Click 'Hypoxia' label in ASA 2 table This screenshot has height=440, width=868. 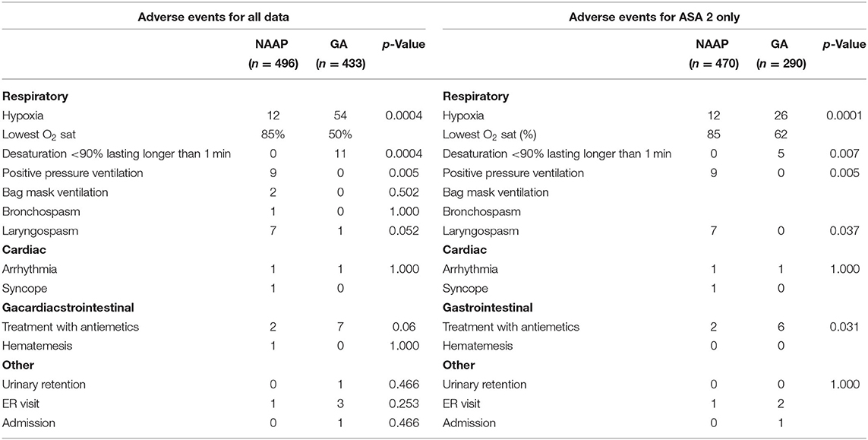coord(463,116)
